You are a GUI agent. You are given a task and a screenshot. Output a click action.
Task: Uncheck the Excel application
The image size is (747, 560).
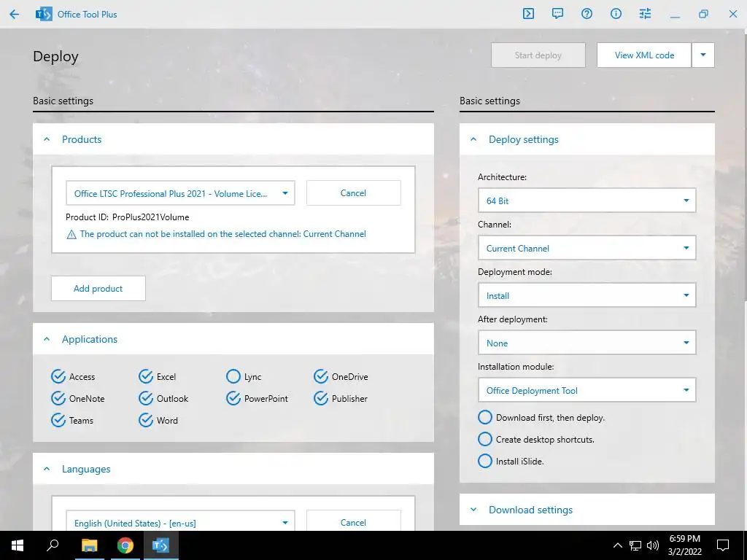(x=146, y=377)
